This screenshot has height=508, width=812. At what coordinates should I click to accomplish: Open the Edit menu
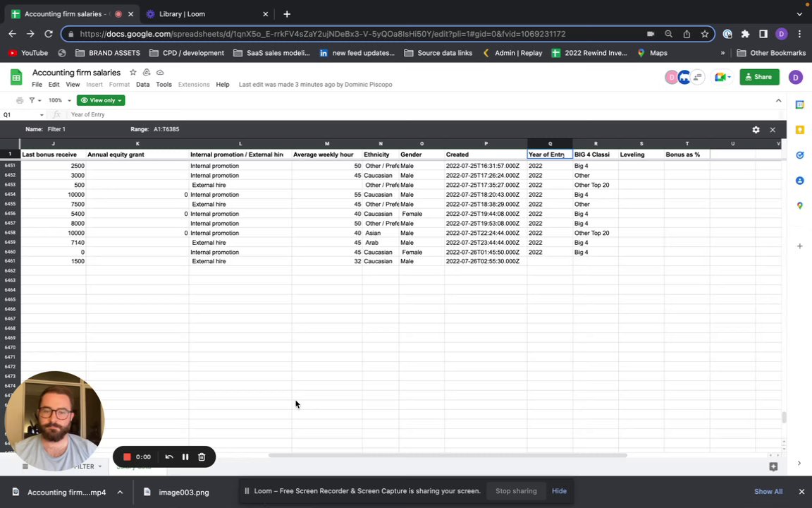(x=54, y=85)
